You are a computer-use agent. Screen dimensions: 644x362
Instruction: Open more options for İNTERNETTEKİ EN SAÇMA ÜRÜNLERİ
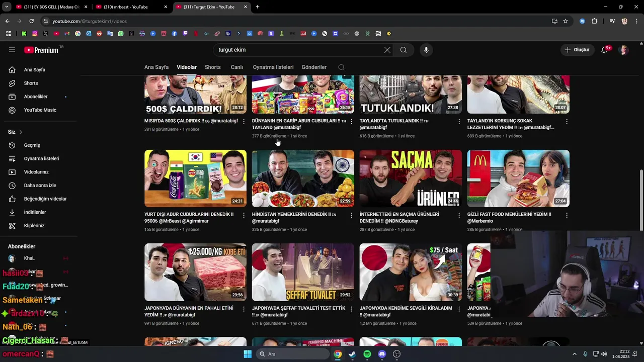tap(459, 215)
